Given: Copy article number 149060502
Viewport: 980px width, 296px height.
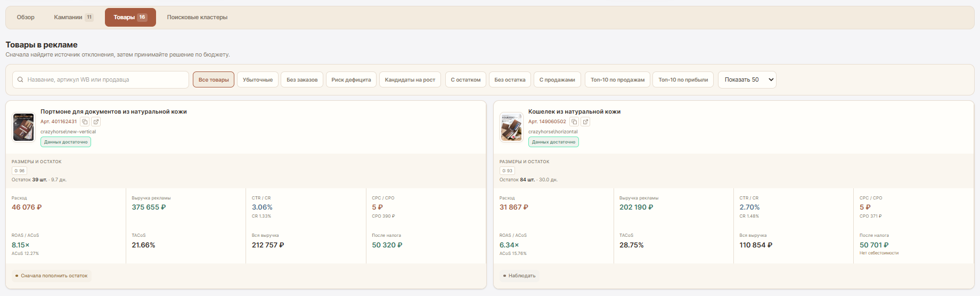Looking at the screenshot, I should coord(574,122).
